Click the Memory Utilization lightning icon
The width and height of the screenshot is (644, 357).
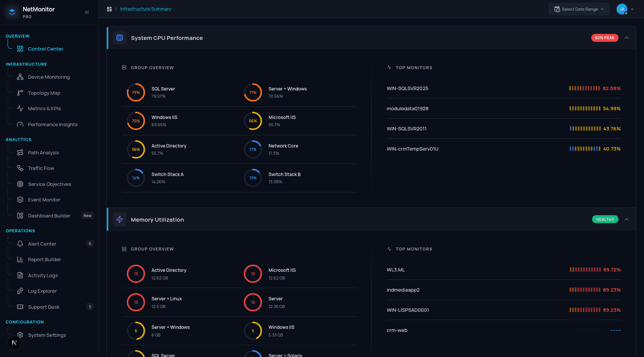(x=120, y=219)
